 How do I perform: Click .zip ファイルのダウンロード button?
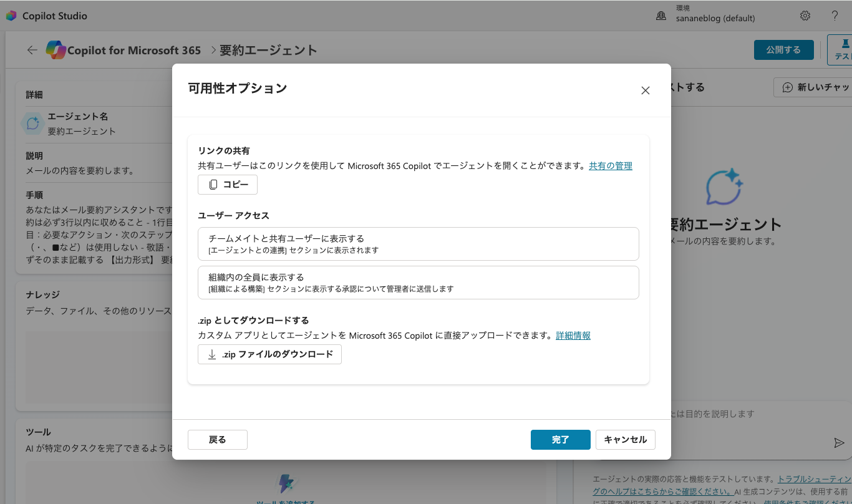269,354
